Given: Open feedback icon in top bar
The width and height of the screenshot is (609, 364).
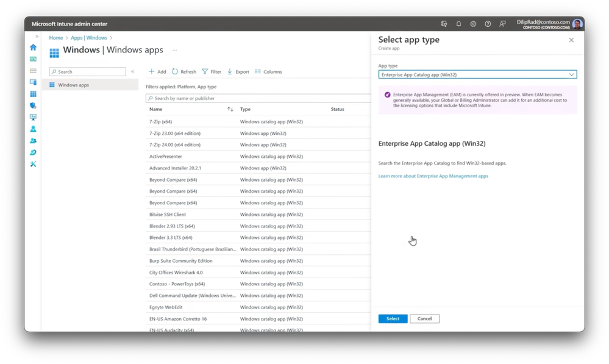Looking at the screenshot, I should point(502,24).
